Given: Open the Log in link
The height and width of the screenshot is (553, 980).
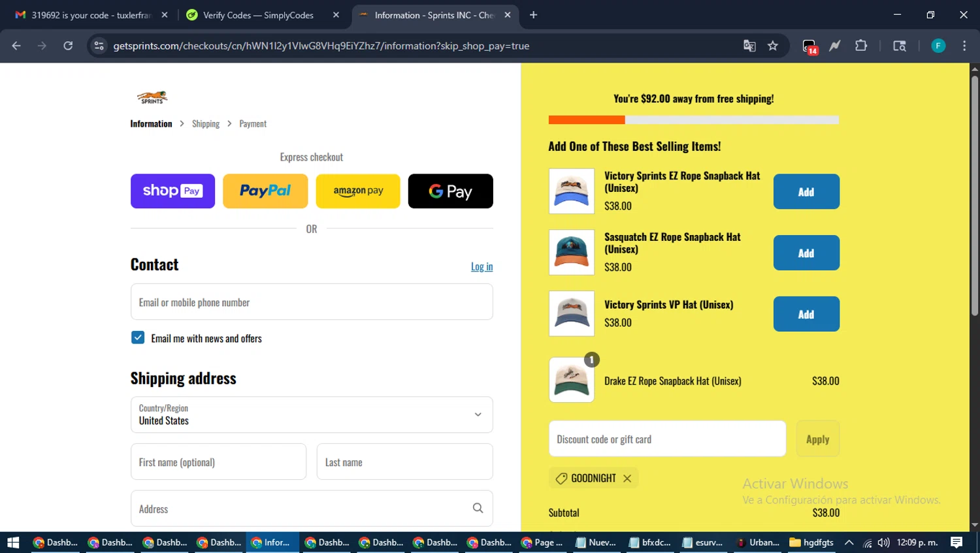Looking at the screenshot, I should point(482,266).
